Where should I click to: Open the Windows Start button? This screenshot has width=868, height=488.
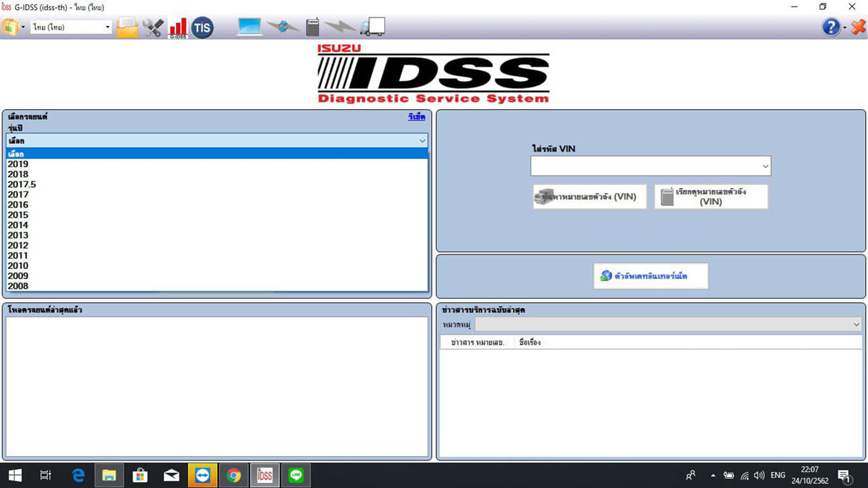pos(14,475)
